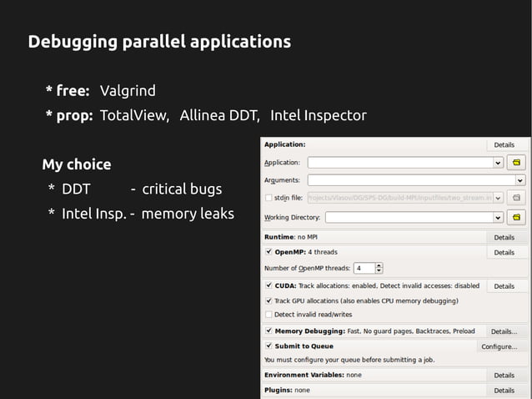Image resolution: width=532 pixels, height=399 pixels.
Task: Click browse folder icon for Working Directory
Action: click(517, 217)
